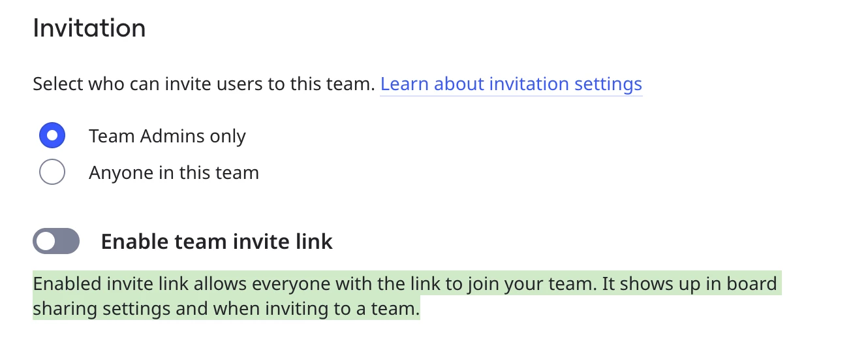Click the Team Admins only label text
868x354 pixels.
(x=167, y=136)
